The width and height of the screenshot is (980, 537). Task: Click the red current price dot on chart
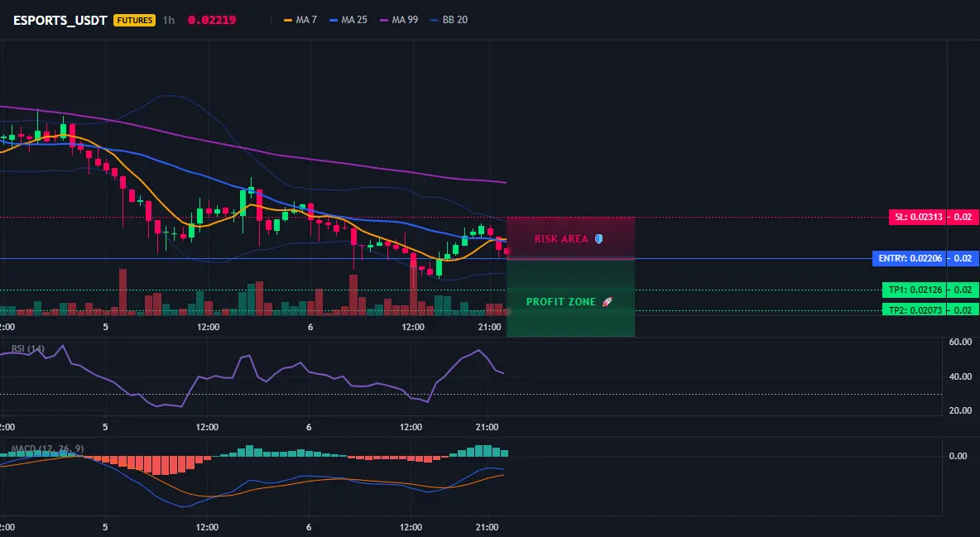tap(507, 252)
